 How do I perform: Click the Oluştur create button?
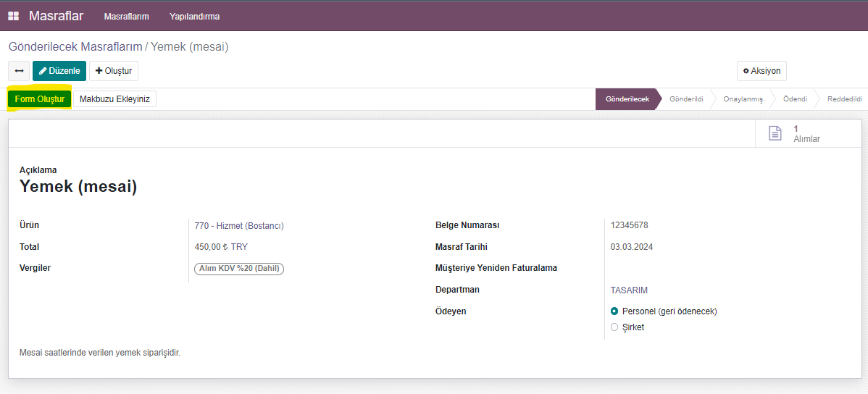[114, 71]
